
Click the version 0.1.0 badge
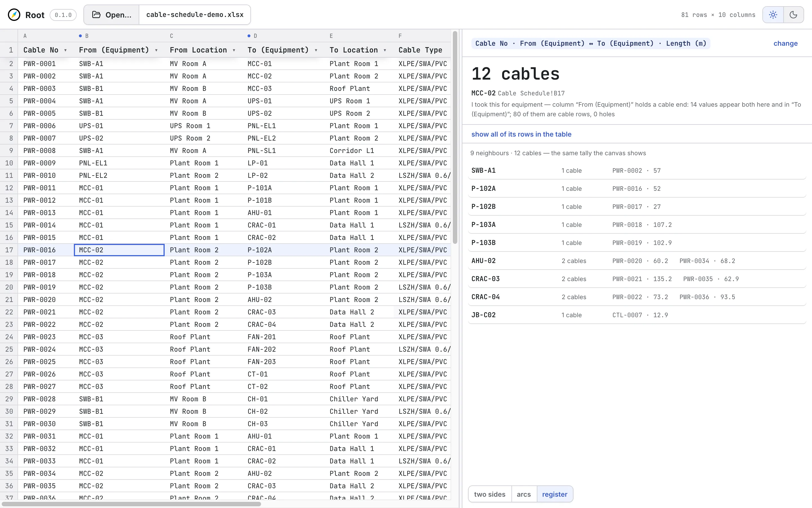63,15
